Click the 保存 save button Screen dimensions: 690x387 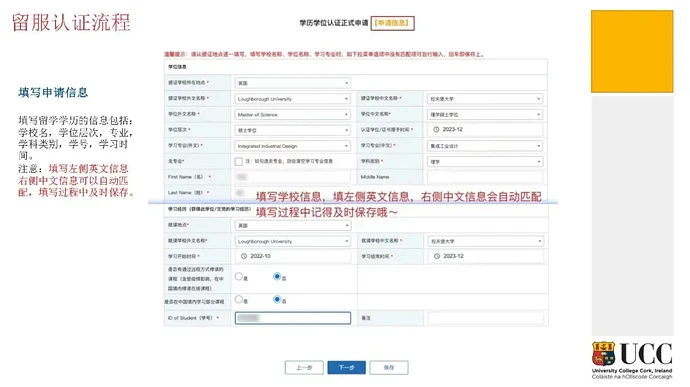389,368
